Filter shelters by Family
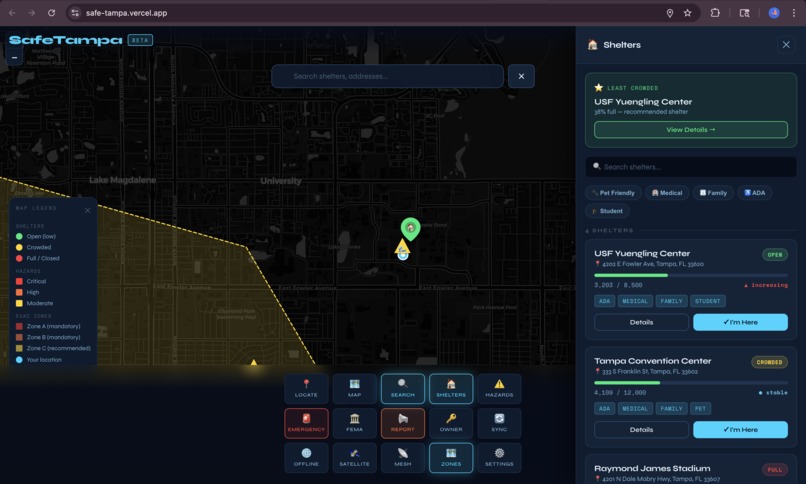The height and width of the screenshot is (484, 806). (713, 193)
